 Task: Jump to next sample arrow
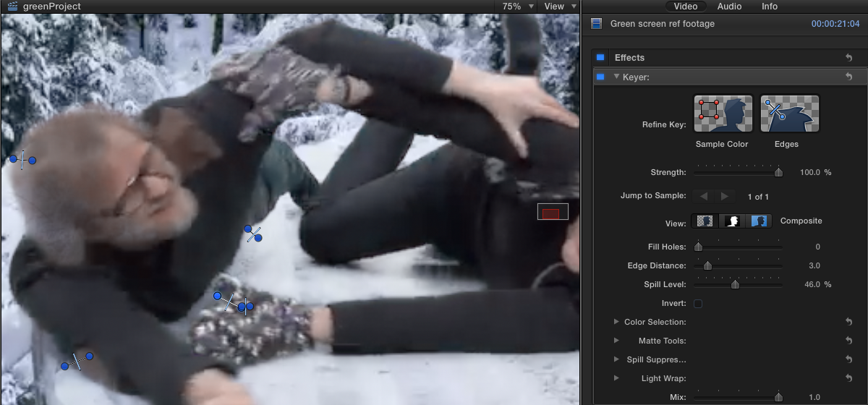pos(725,197)
